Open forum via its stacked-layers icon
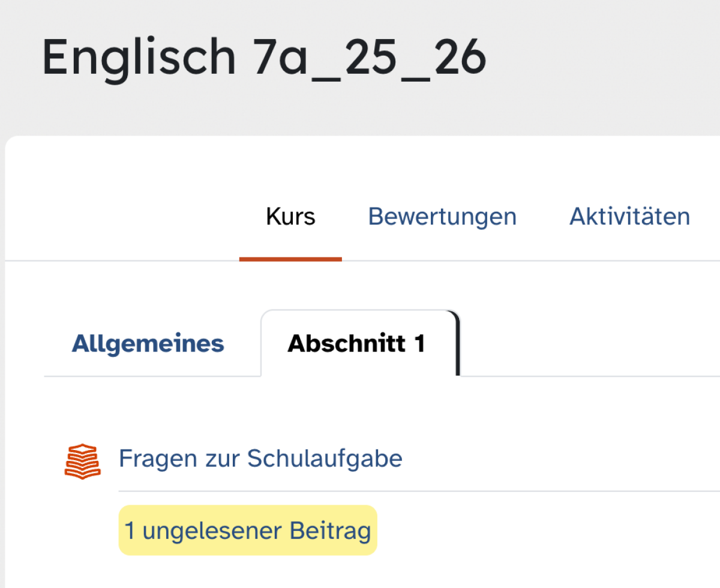Viewport: 720px width, 588px height. [81, 461]
